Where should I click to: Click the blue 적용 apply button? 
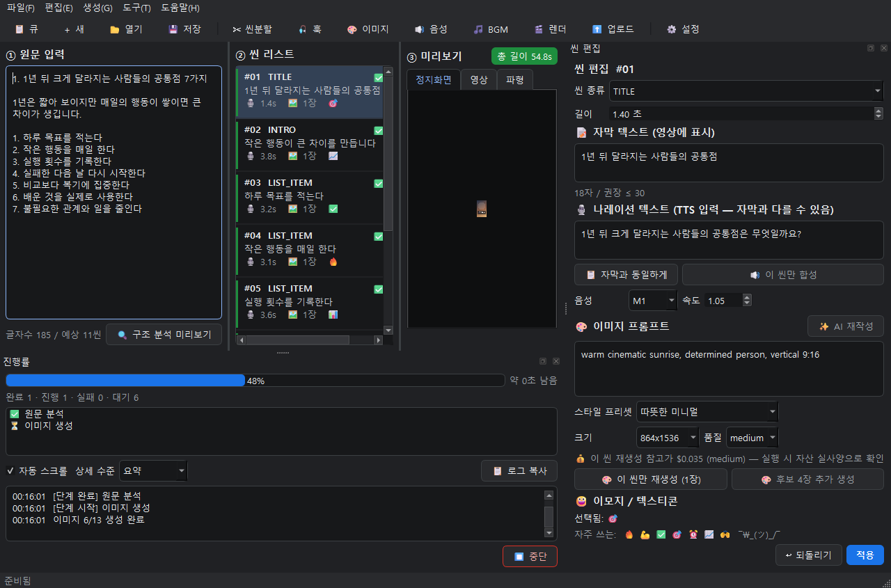[x=865, y=555]
